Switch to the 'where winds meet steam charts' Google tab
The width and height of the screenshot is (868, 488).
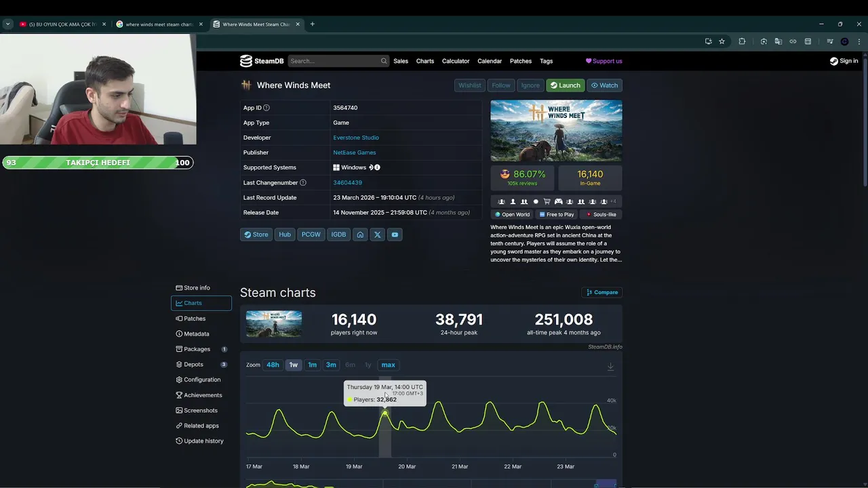point(159,24)
